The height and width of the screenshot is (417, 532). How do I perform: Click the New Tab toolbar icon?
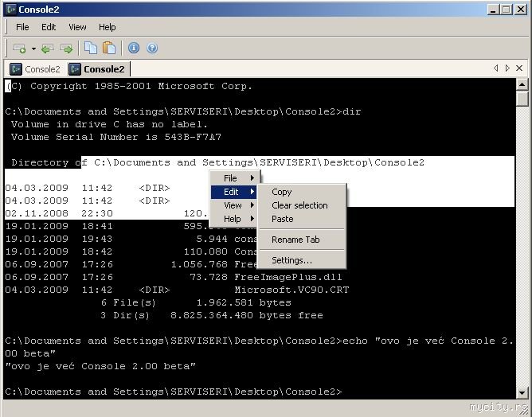[20, 48]
